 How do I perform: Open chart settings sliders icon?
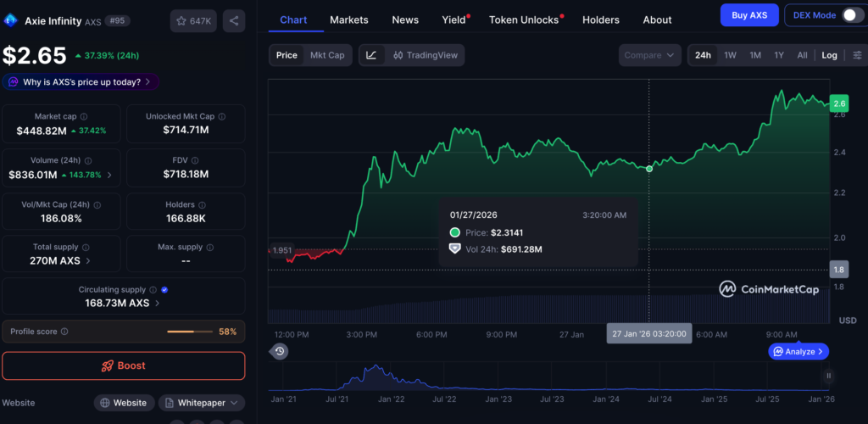[x=857, y=55]
